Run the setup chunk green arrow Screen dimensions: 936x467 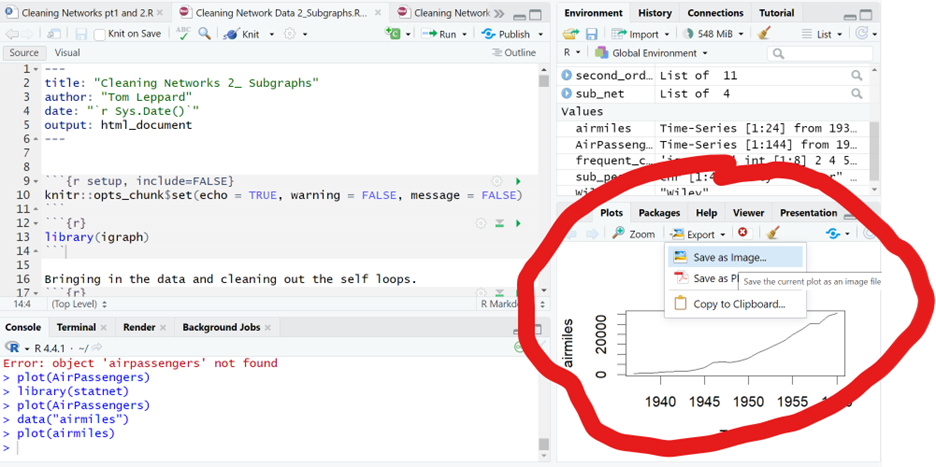(x=518, y=180)
